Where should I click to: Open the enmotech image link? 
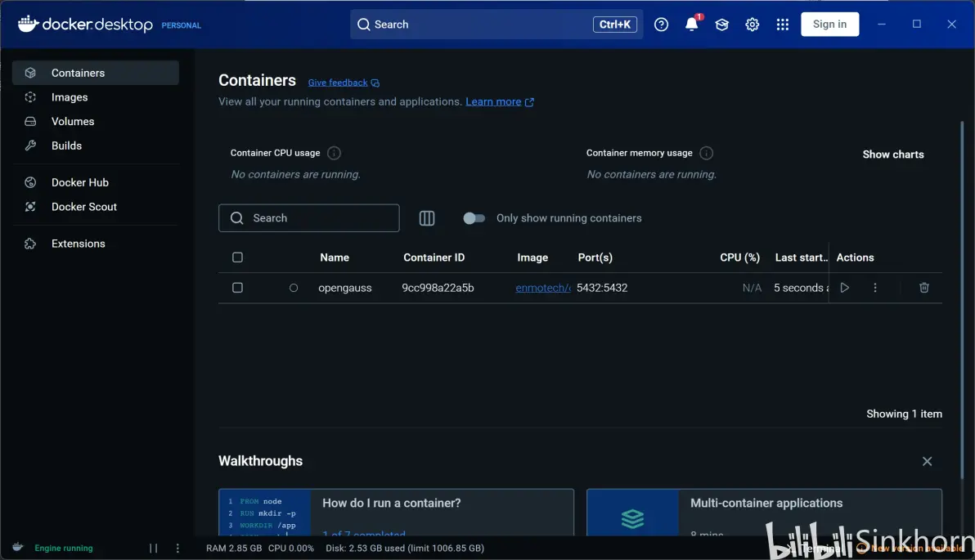pos(543,288)
